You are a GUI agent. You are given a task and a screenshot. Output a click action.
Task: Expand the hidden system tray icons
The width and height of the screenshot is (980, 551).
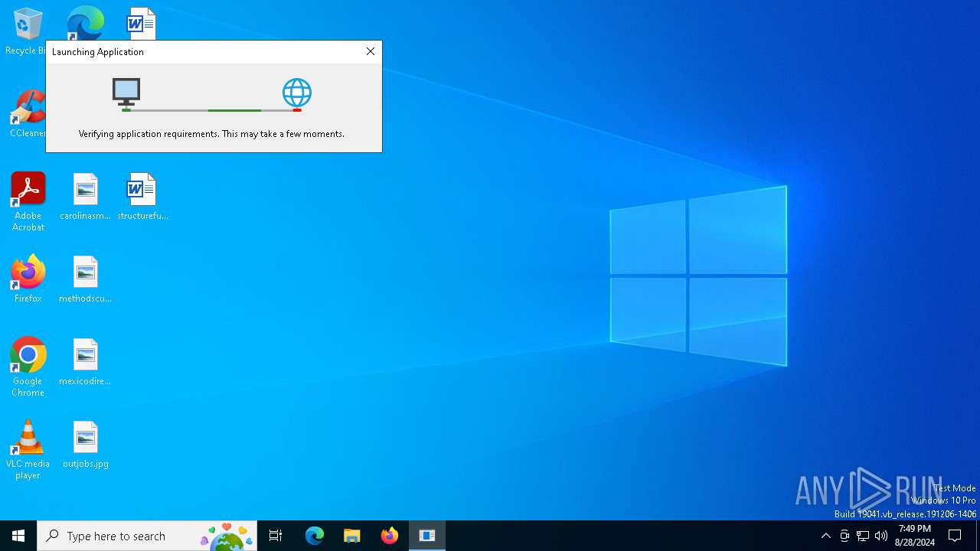coord(826,536)
